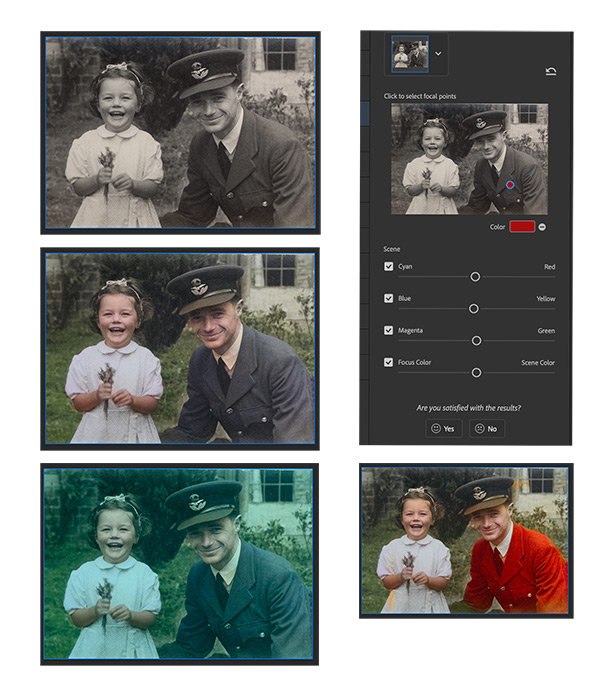Image resolution: width=600 pixels, height=691 pixels.
Task: Click the Cyan–Red slider handle
Action: (475, 277)
